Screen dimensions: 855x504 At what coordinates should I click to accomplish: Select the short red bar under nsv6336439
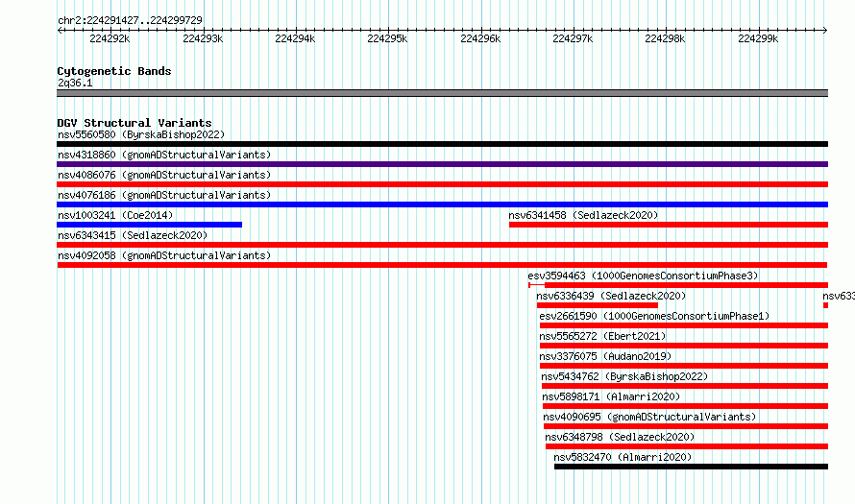(598, 305)
